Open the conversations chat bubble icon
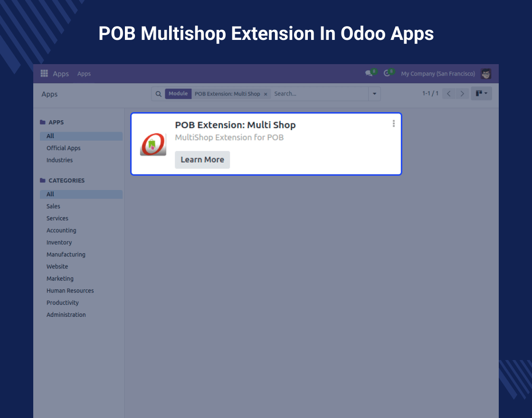 [x=369, y=73]
